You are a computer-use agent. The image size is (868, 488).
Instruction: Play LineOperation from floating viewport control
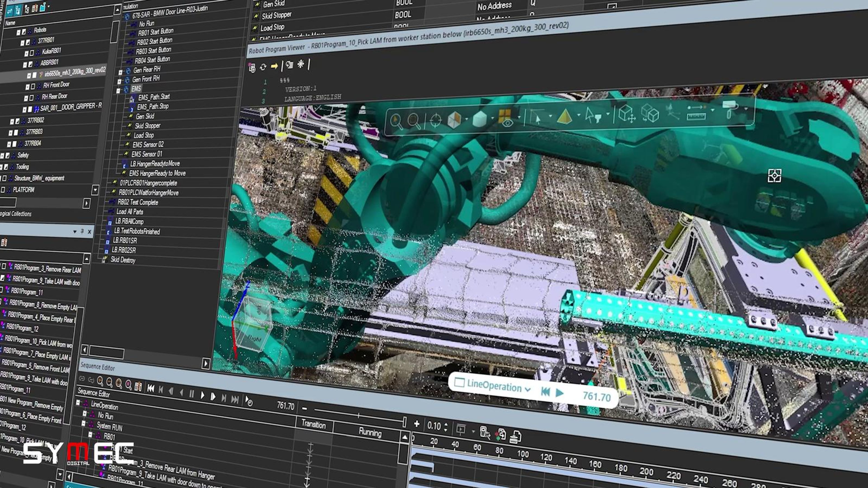559,393
